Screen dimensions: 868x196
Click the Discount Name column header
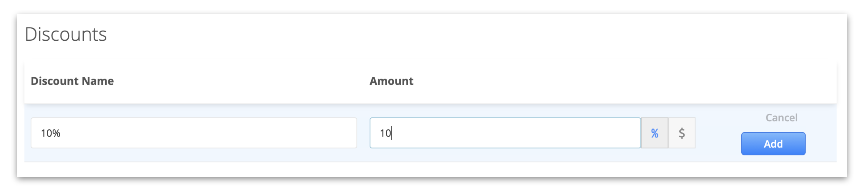click(x=72, y=81)
